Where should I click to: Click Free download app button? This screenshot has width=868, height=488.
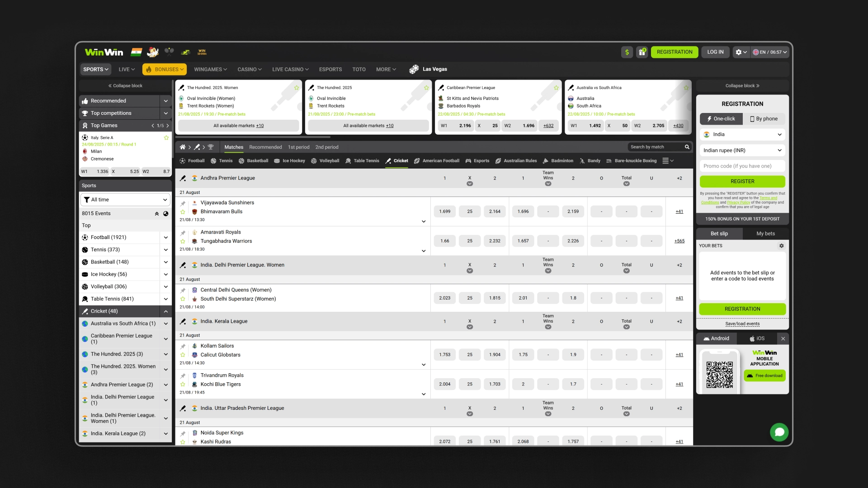click(764, 376)
